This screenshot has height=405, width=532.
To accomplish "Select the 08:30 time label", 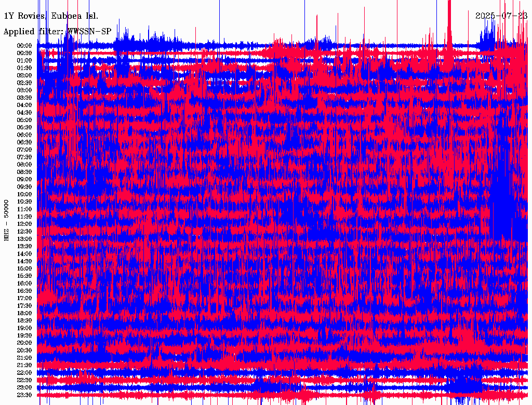I will tap(24, 172).
